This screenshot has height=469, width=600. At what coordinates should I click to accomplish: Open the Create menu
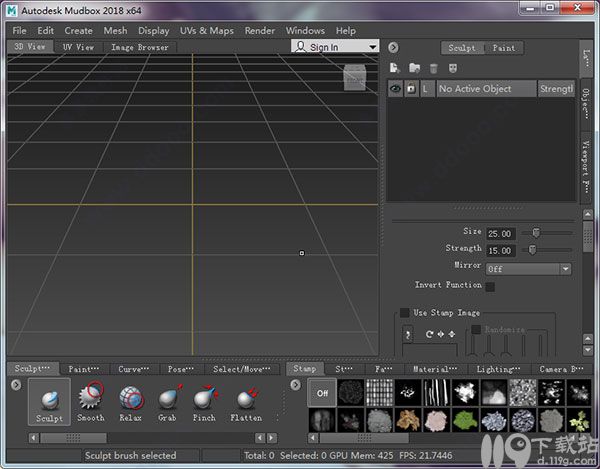coord(78,31)
